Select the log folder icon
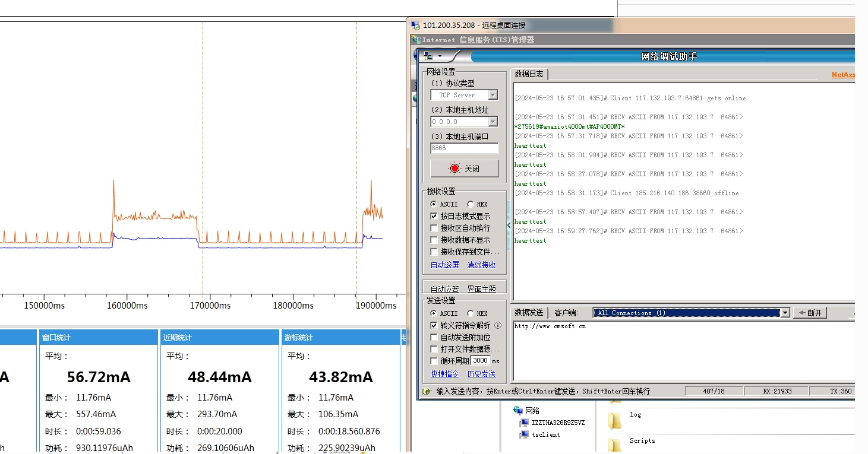The width and height of the screenshot is (868, 454). pyautogui.click(x=615, y=421)
